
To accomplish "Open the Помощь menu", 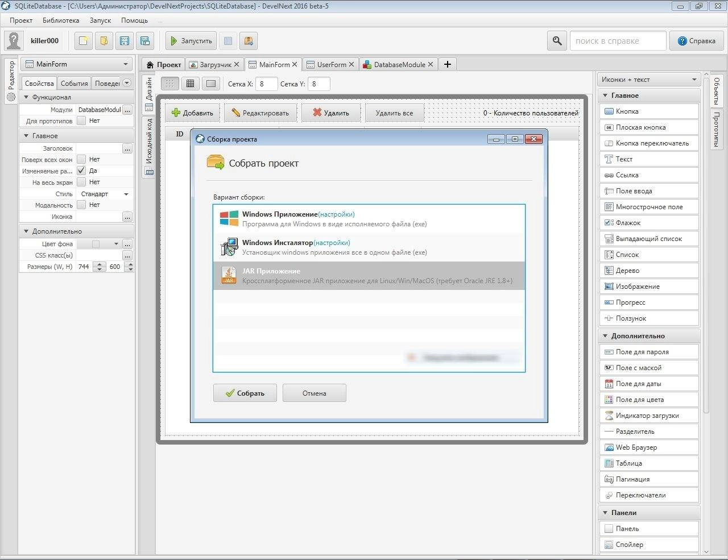I will (x=134, y=20).
